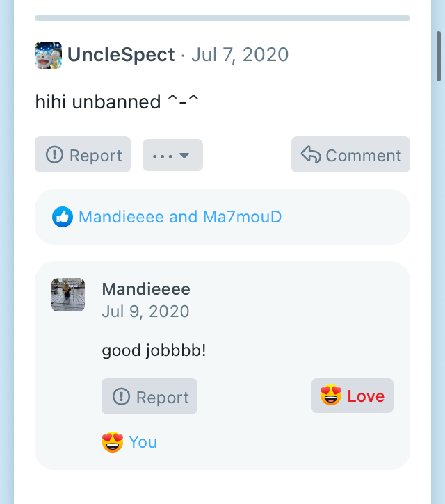This screenshot has height=504, width=445.
Task: Toggle the Love reaction on the comment
Action: 353,396
